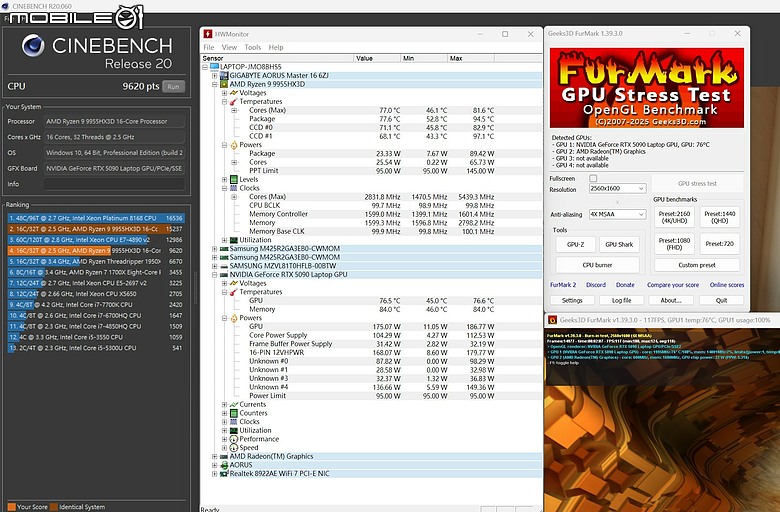
Task: Open the Tools menu in HWMonitor
Action: pyautogui.click(x=252, y=47)
